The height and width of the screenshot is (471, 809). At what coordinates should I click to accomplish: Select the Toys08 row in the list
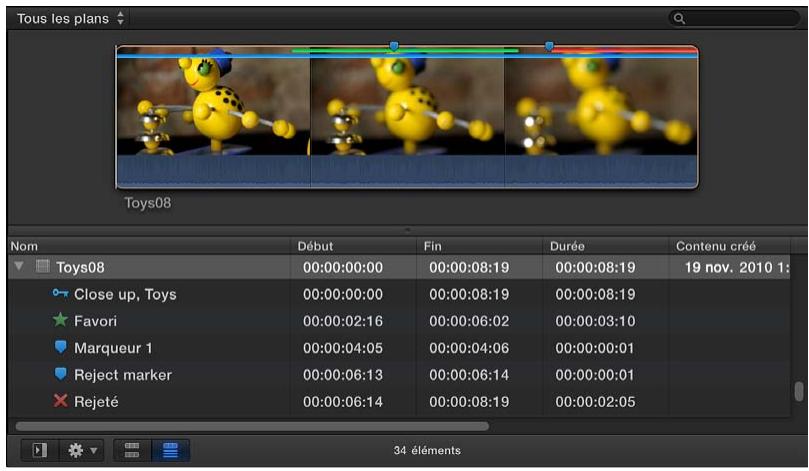coord(399,267)
